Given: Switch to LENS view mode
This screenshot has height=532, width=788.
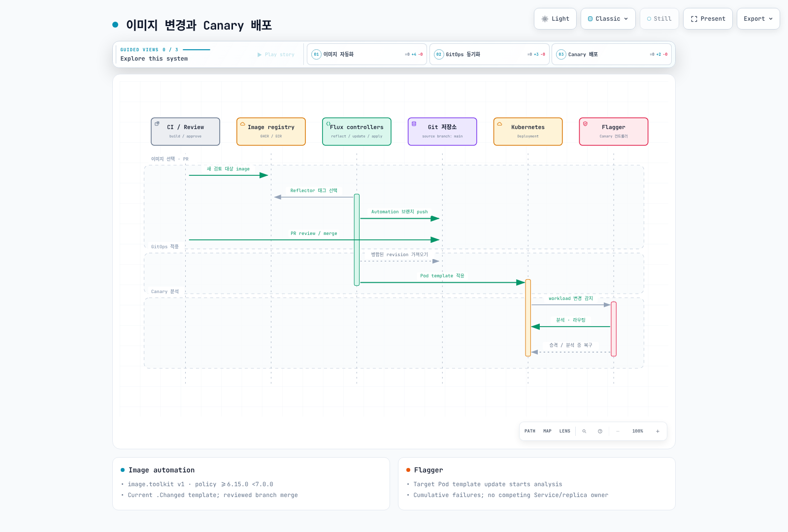Looking at the screenshot, I should 564,431.
